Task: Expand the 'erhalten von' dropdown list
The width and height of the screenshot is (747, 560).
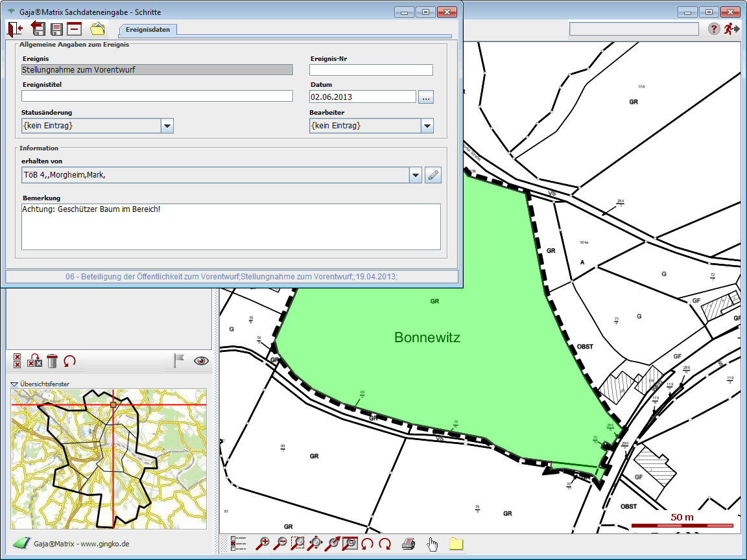Action: (416, 175)
